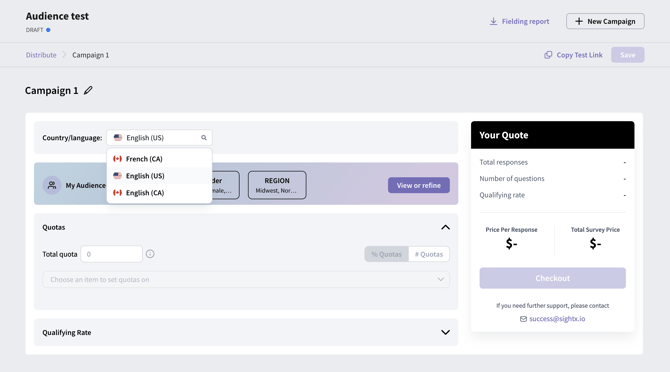This screenshot has height=372, width=670.
Task: Click the 'Audience test' title
Action: pyautogui.click(x=57, y=16)
